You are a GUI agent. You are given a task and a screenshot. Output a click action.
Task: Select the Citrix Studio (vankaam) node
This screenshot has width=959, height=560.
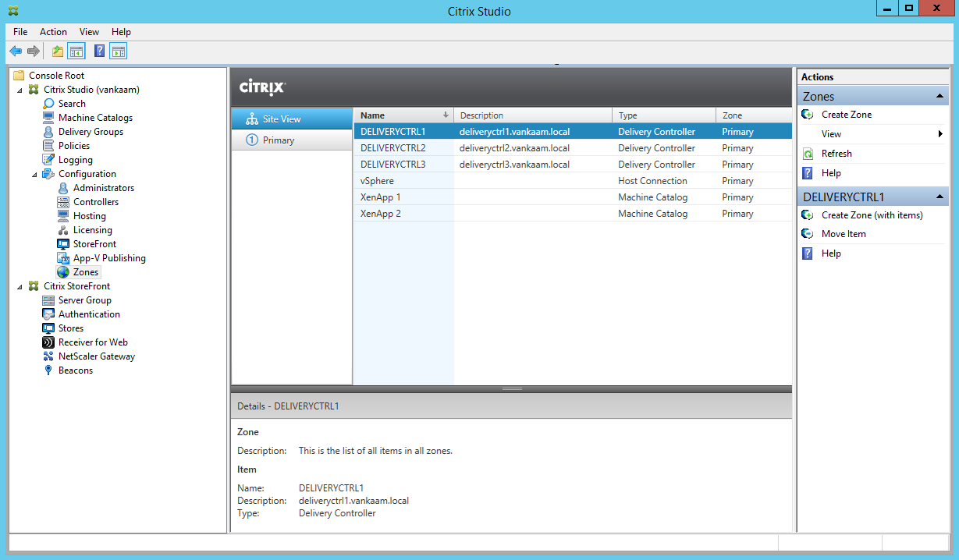pos(91,90)
